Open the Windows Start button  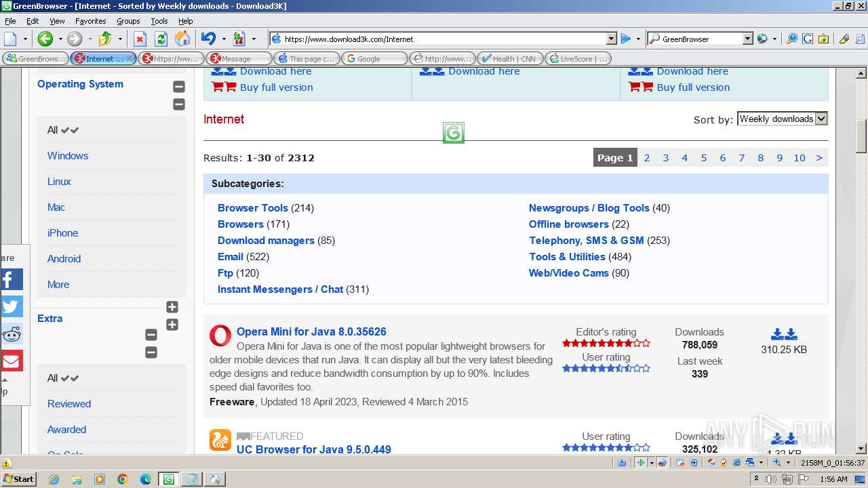18,479
